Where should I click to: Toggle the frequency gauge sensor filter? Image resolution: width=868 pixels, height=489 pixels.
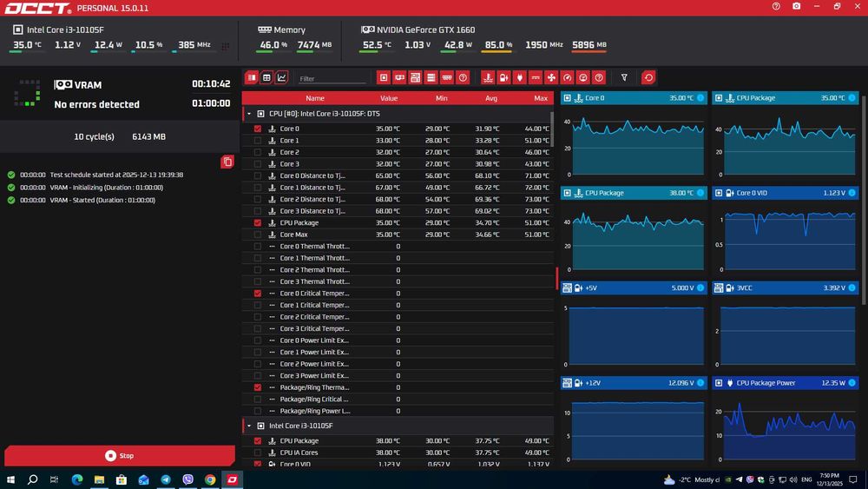(x=567, y=77)
